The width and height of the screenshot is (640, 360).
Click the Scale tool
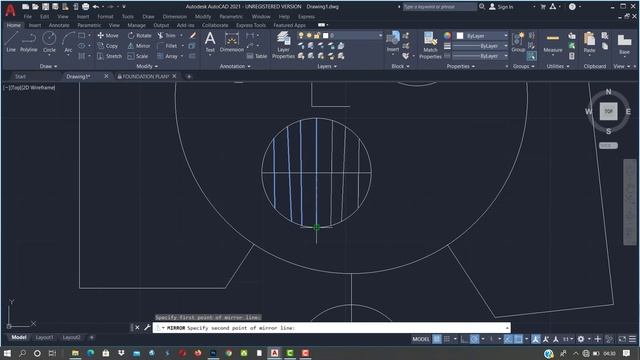tap(138, 56)
